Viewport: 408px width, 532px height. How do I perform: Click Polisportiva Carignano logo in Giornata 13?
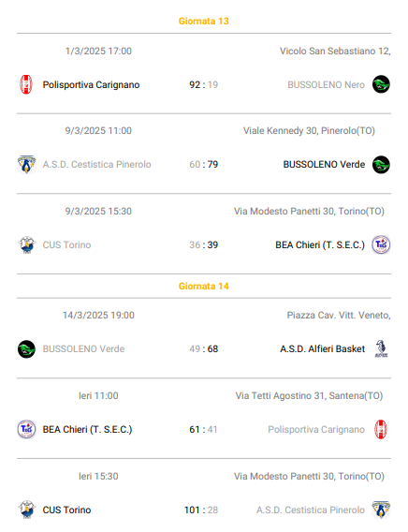(26, 84)
